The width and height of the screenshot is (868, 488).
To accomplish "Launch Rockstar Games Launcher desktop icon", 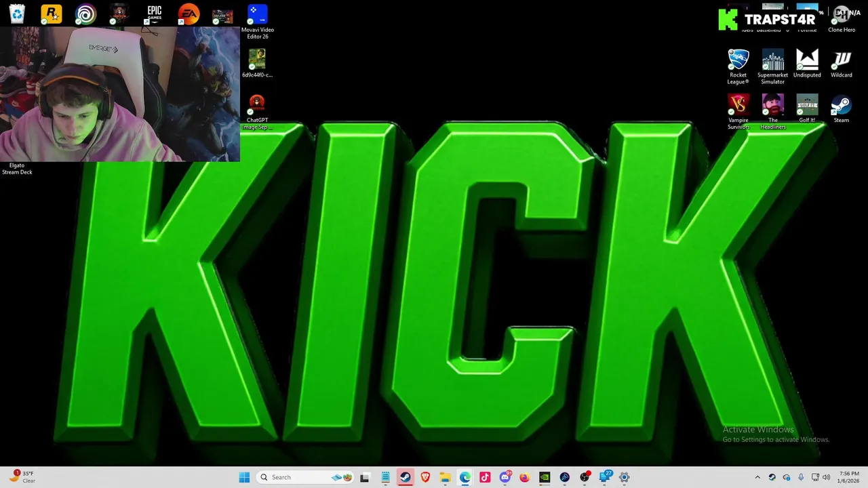I will pos(51,14).
